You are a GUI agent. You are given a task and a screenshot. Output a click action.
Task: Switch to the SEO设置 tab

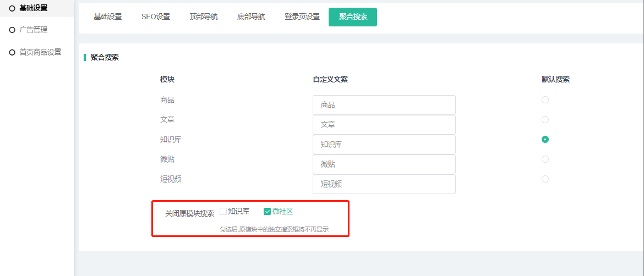[156, 16]
